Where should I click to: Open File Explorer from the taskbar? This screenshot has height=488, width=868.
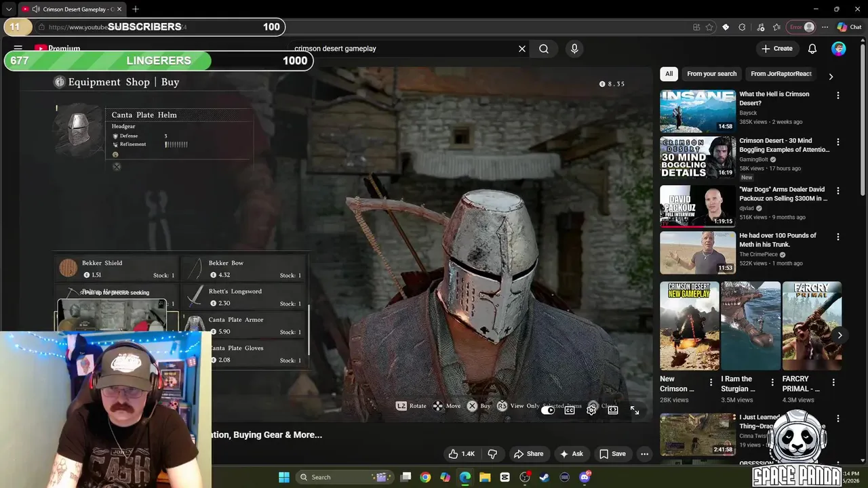click(x=485, y=477)
